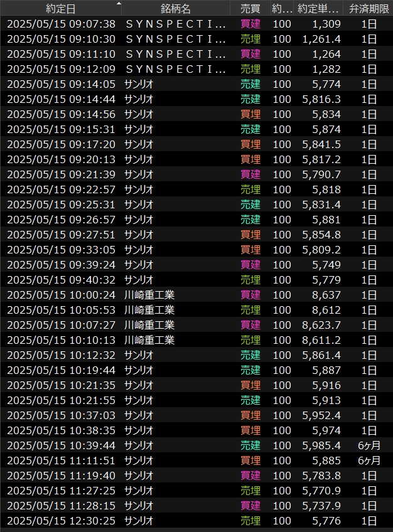
Task: Select 買埋 in the 09:14:56 row
Action: point(250,114)
